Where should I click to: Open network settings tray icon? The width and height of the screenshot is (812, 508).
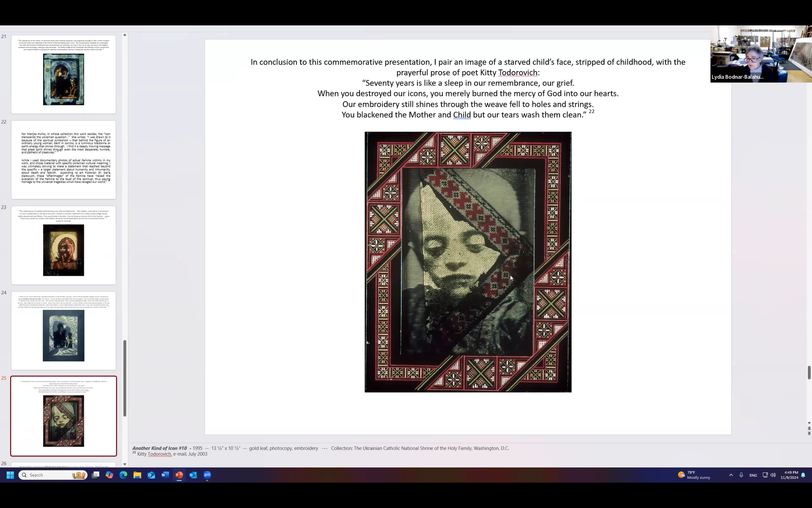point(765,475)
